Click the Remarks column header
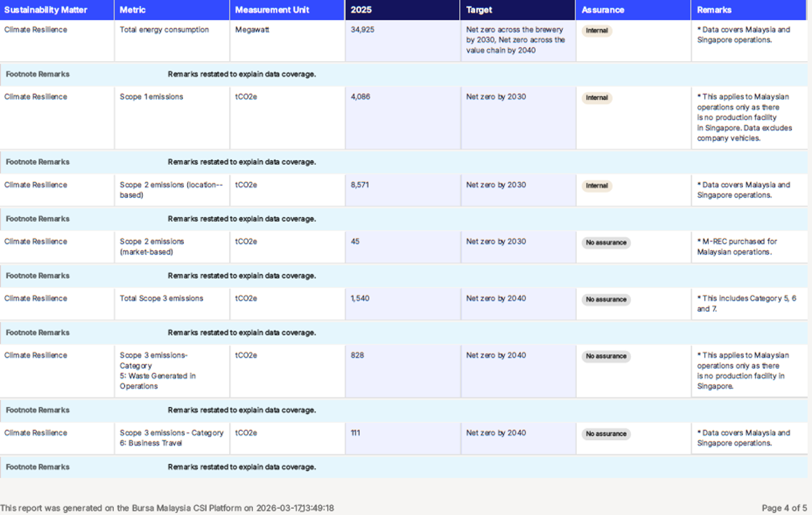 coord(714,10)
